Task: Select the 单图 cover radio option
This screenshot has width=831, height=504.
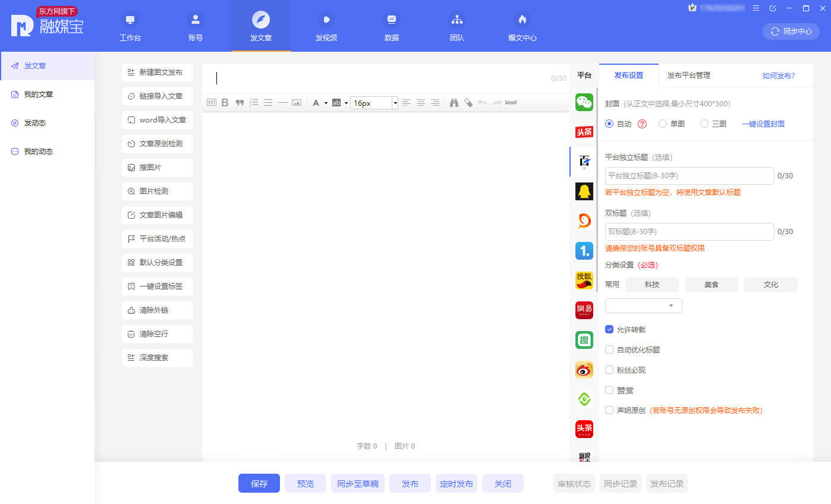Action: click(663, 124)
